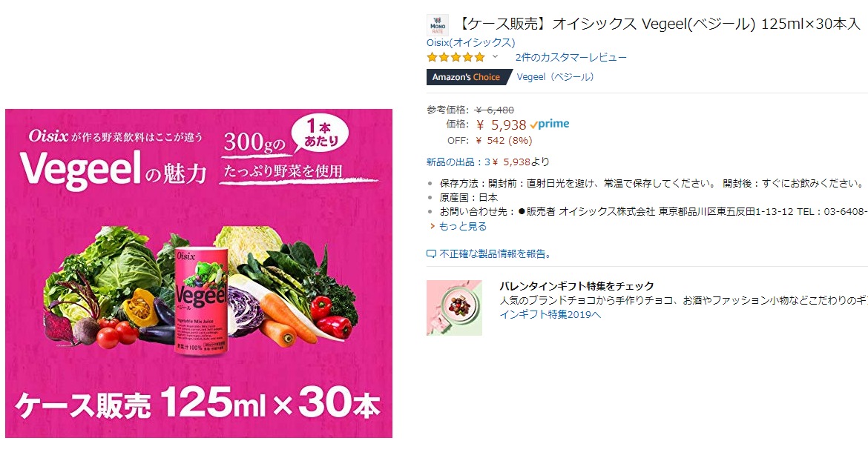
Task: Click the prime logo icon
Action: (x=549, y=125)
